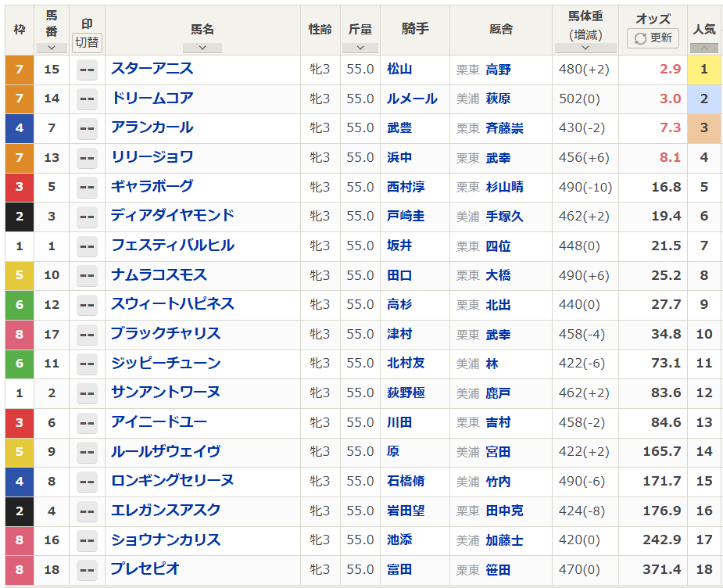Open the mark selector for プレセピオ

pos(87,570)
